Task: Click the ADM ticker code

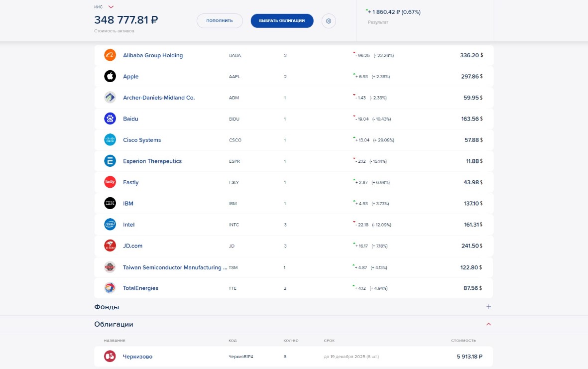Action: [234, 98]
